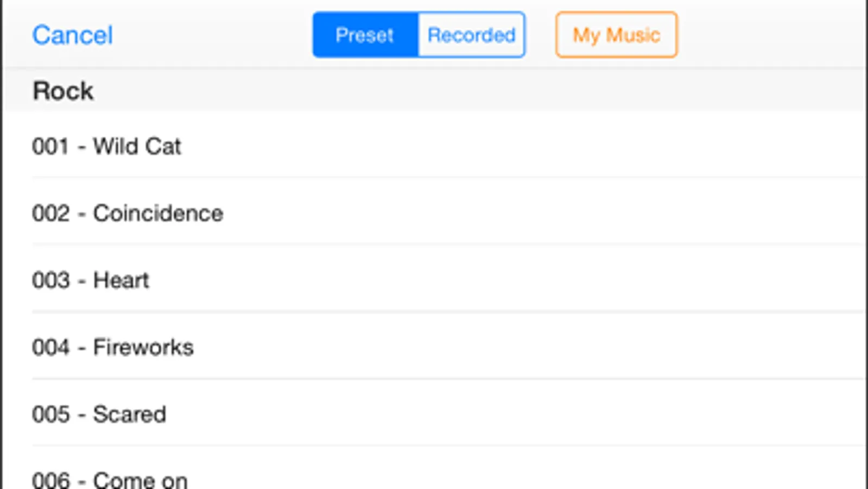
Task: Open the My Music button
Action: click(616, 35)
